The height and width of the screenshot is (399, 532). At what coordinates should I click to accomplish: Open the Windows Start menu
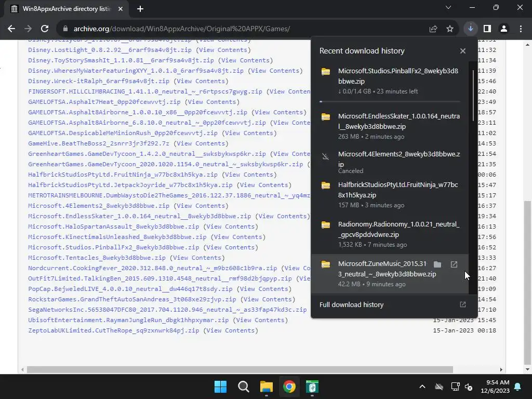[x=220, y=387]
